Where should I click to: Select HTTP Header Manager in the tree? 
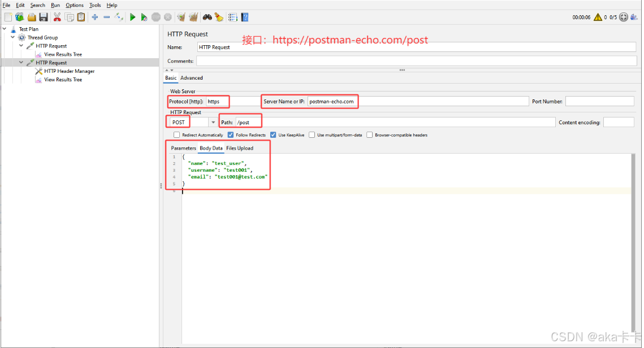point(69,71)
